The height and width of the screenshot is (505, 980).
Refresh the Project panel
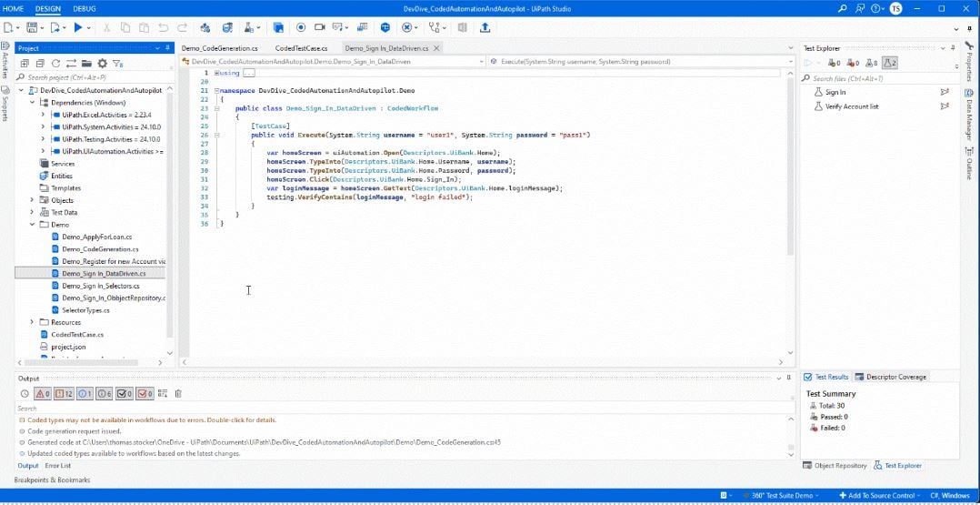(55, 63)
